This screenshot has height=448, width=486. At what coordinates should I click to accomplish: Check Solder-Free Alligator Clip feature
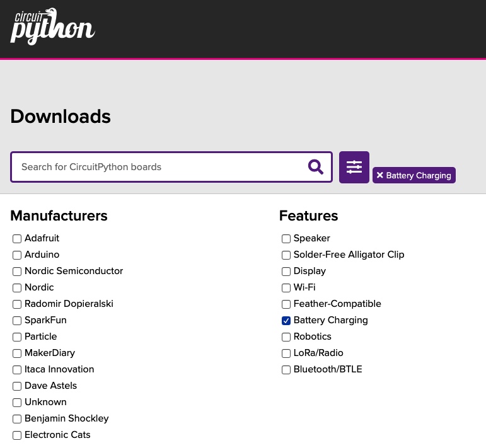pos(286,255)
